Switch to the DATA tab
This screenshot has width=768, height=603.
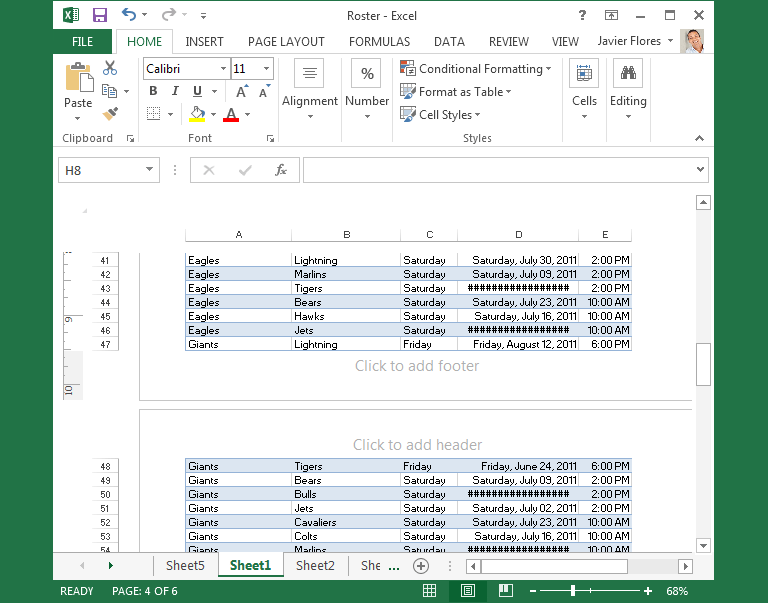point(449,42)
